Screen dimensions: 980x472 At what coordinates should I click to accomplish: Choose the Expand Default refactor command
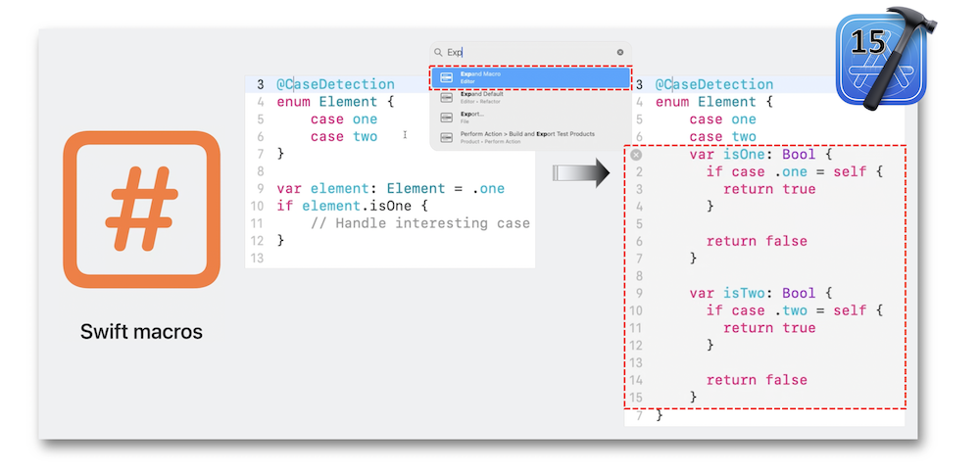coord(530,97)
